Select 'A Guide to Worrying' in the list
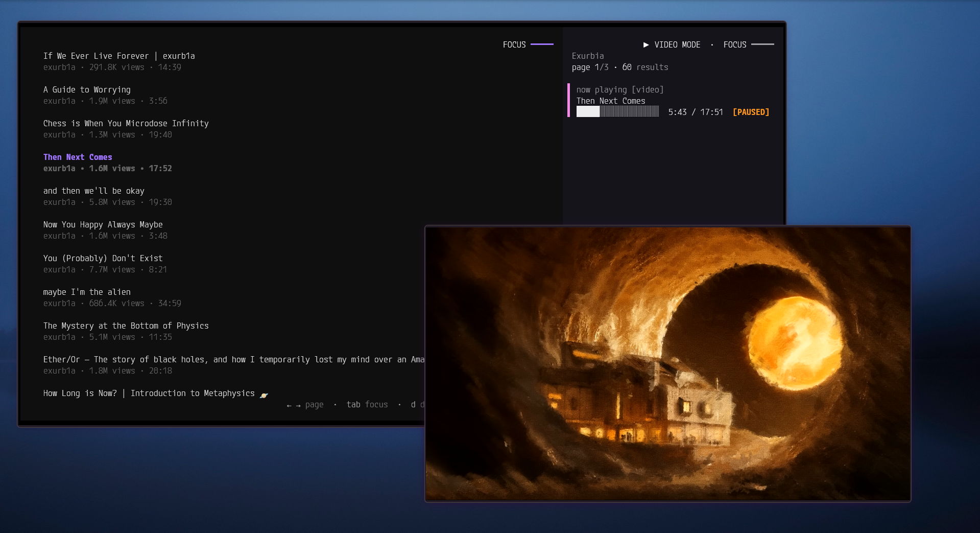Viewport: 980px width, 533px height. [87, 90]
